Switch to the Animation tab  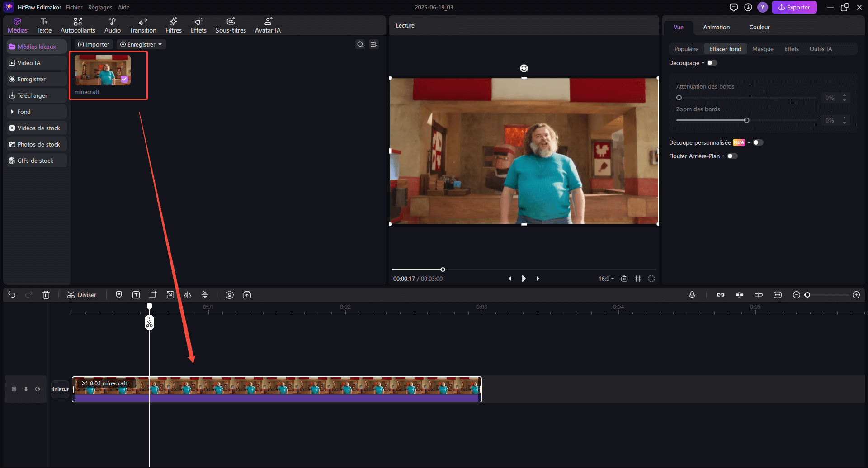point(716,27)
